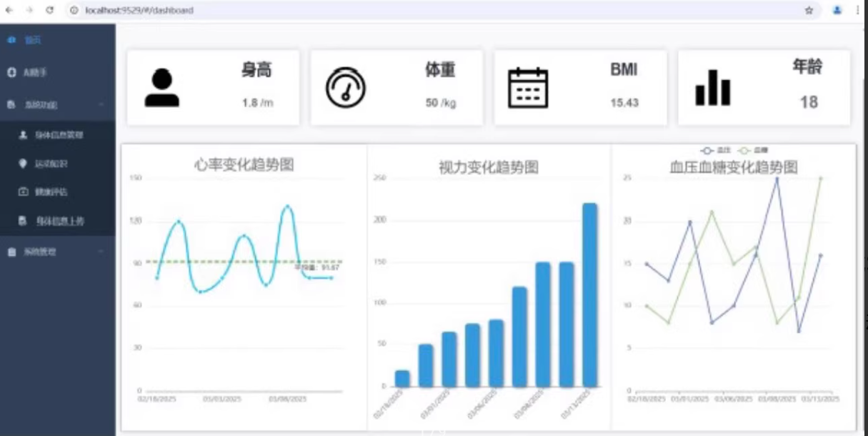Click the icon of the expanded sidebar group
Screen dimensions: 868x436
[x=11, y=104]
